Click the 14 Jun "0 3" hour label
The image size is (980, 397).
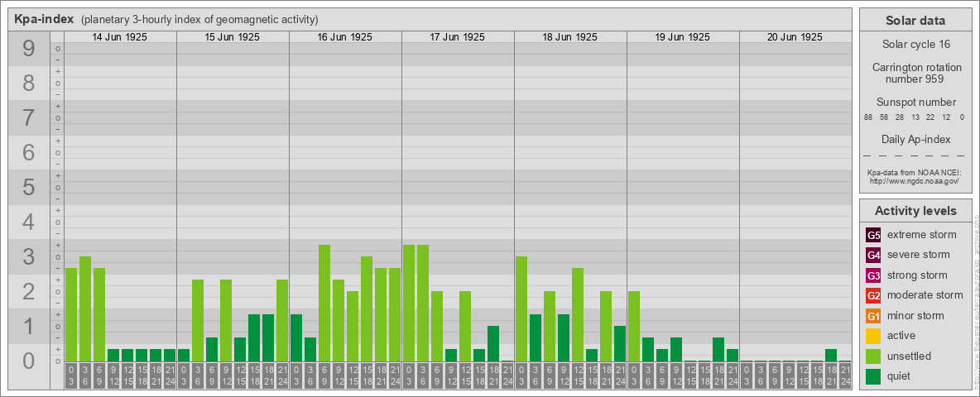click(x=71, y=376)
